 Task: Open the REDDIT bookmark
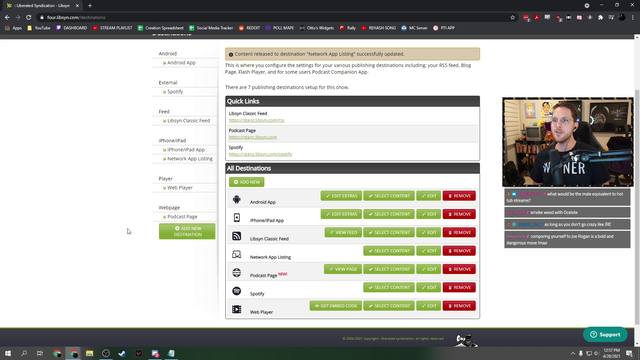point(249,28)
